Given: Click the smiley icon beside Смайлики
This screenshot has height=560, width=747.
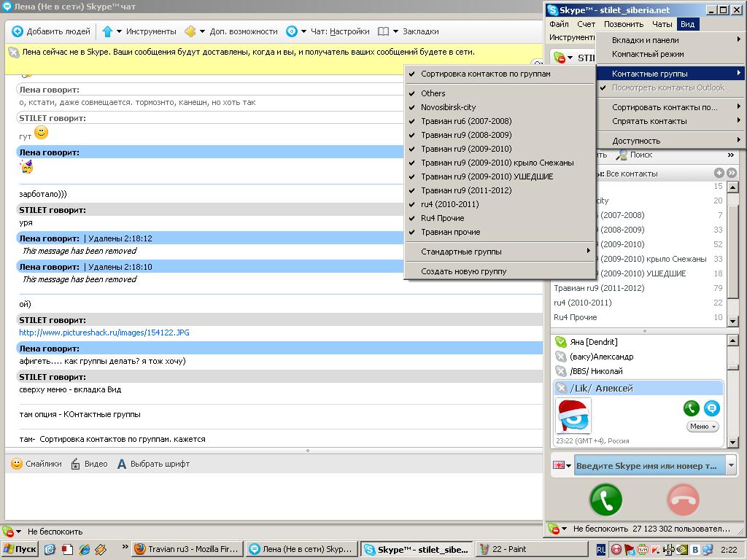Looking at the screenshot, I should point(17,464).
